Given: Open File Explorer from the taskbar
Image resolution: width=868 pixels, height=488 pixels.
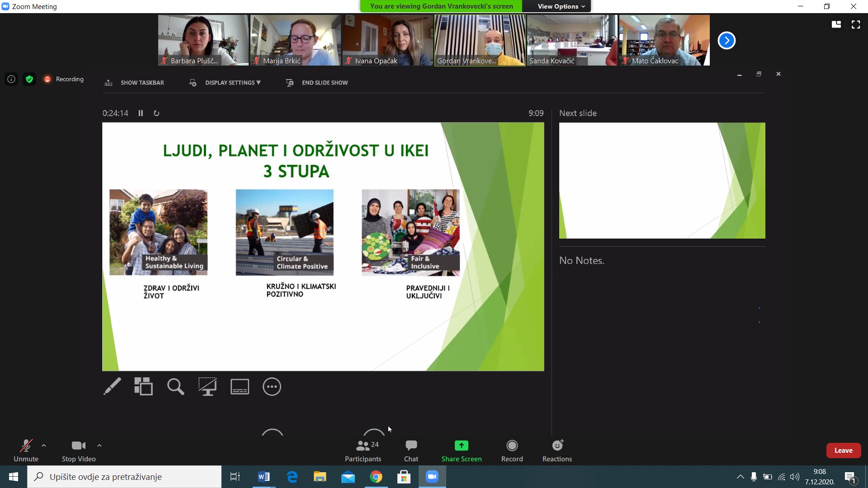Looking at the screenshot, I should (x=320, y=477).
